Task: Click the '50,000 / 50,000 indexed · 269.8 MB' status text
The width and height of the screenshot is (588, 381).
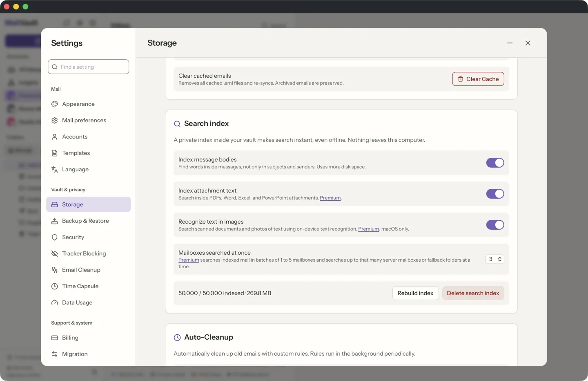Action: (225, 293)
